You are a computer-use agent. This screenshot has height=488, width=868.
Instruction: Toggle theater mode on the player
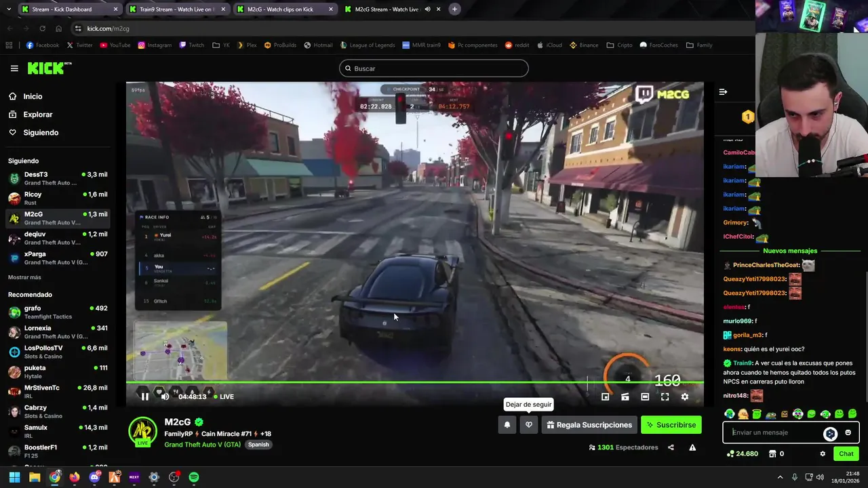point(645,396)
